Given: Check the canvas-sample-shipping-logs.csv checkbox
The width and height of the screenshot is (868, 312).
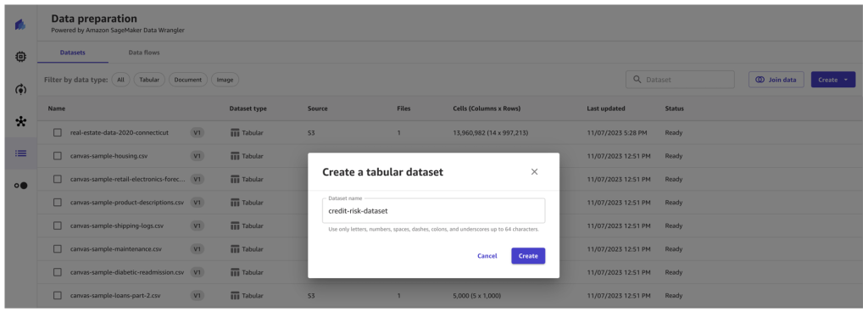Looking at the screenshot, I should (58, 226).
